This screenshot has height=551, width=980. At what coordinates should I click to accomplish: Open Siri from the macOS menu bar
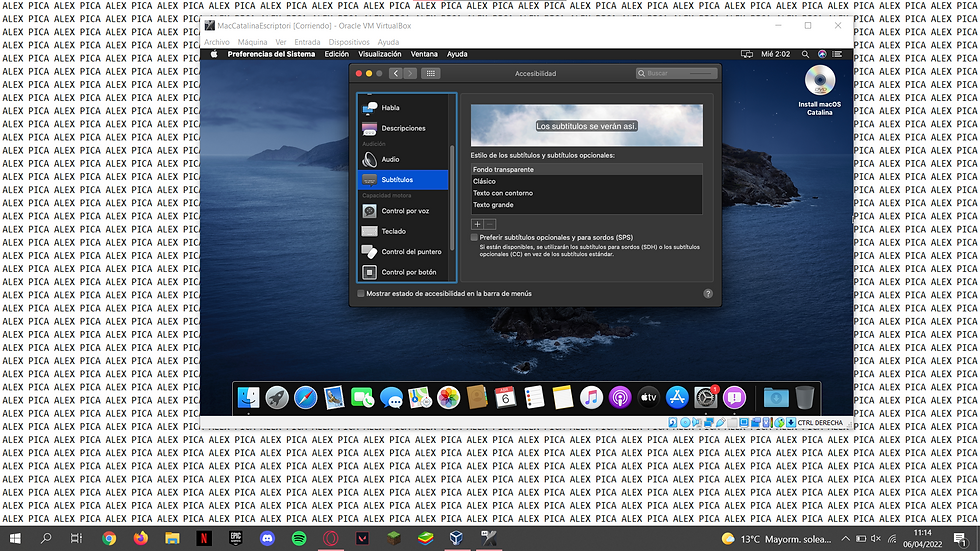tap(822, 54)
